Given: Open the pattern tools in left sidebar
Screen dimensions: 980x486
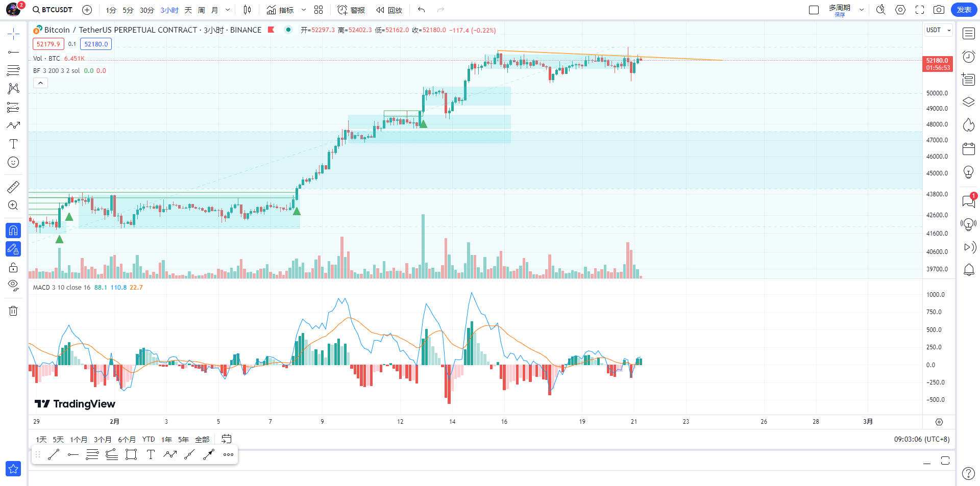Looking at the screenshot, I should point(13,89).
